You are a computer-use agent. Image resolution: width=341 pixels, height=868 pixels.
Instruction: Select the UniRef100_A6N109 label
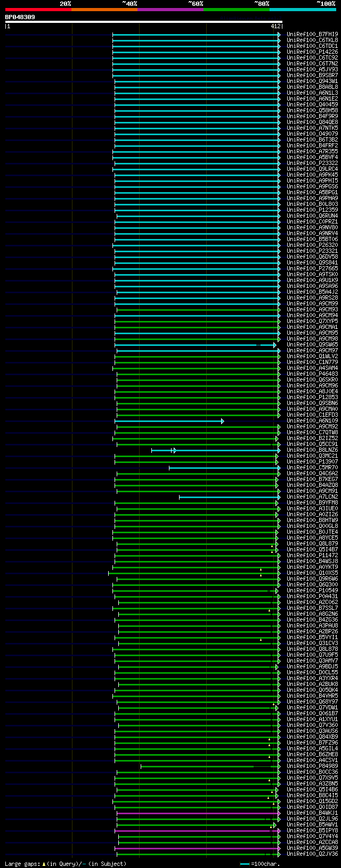(x=312, y=420)
